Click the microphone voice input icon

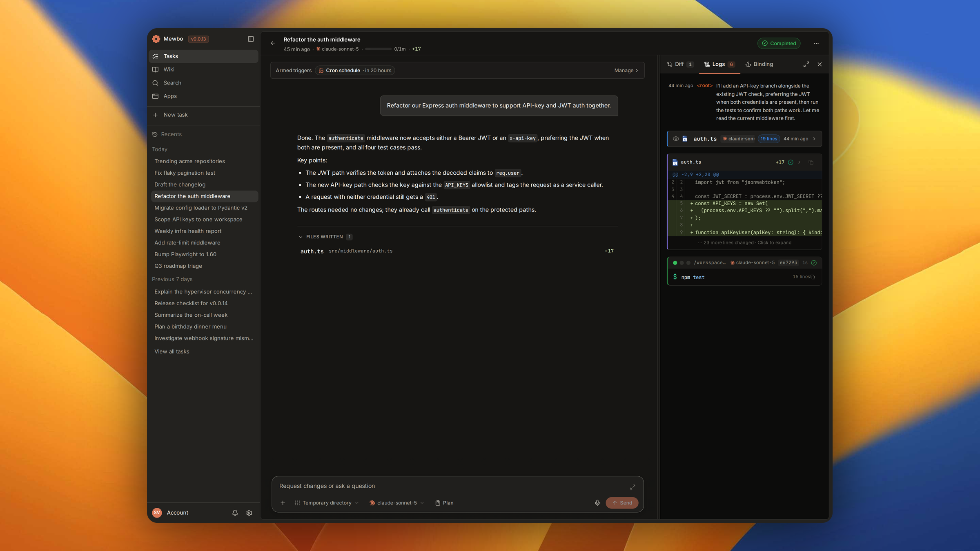click(597, 503)
